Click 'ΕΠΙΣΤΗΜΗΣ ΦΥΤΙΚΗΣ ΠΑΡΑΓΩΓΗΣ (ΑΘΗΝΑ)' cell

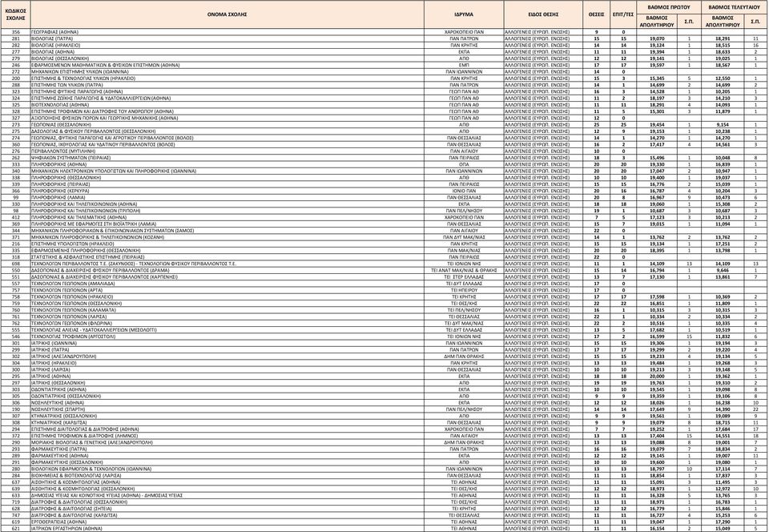tap(227, 91)
